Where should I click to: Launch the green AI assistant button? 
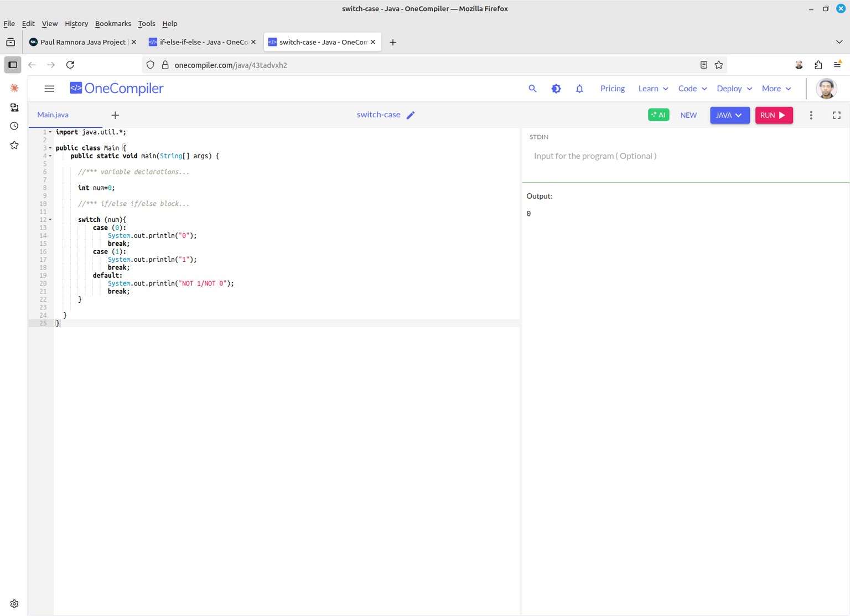[x=659, y=115]
